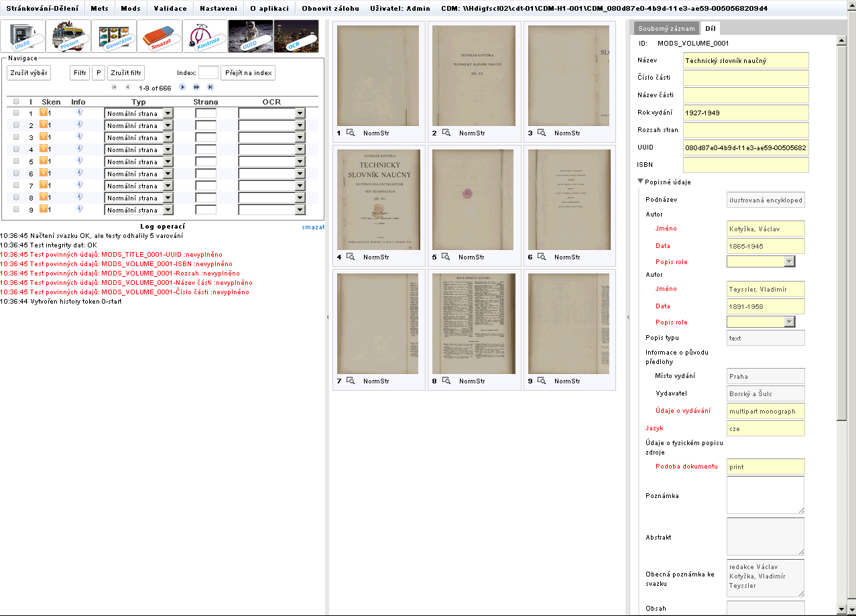
Task: Open the Typ dropdown for row 9
Action: (139, 210)
